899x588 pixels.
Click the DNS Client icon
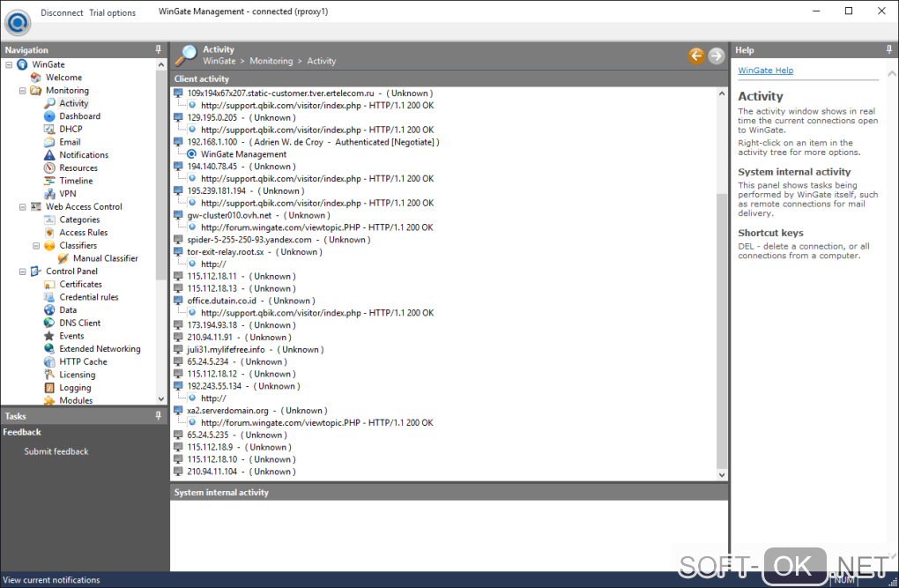pos(50,323)
